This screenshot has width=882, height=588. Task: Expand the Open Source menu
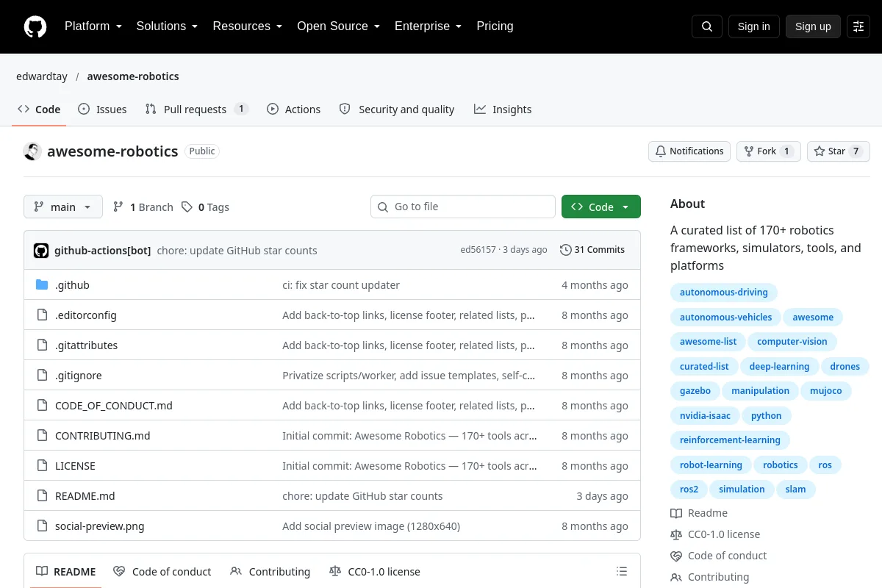click(338, 26)
